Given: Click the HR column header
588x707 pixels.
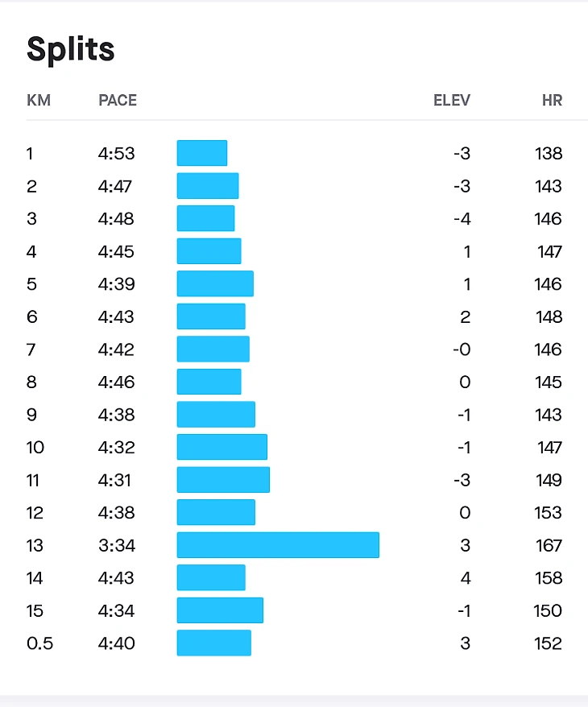Looking at the screenshot, I should tap(552, 100).
